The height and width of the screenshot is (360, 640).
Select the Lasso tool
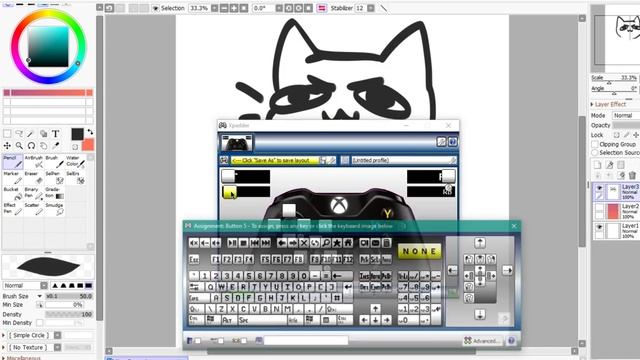19,133
